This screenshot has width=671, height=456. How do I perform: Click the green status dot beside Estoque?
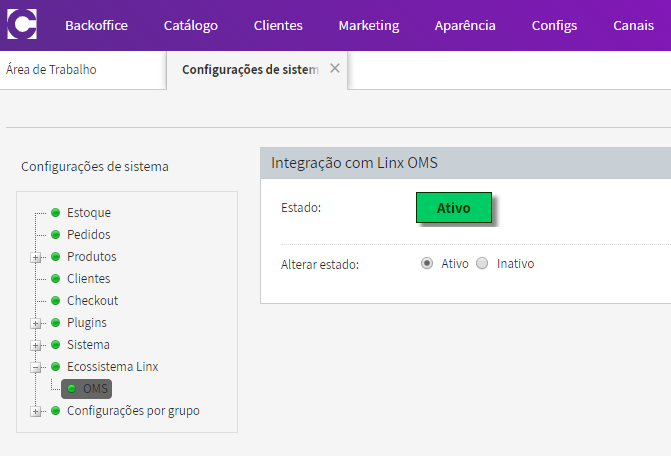[55, 212]
